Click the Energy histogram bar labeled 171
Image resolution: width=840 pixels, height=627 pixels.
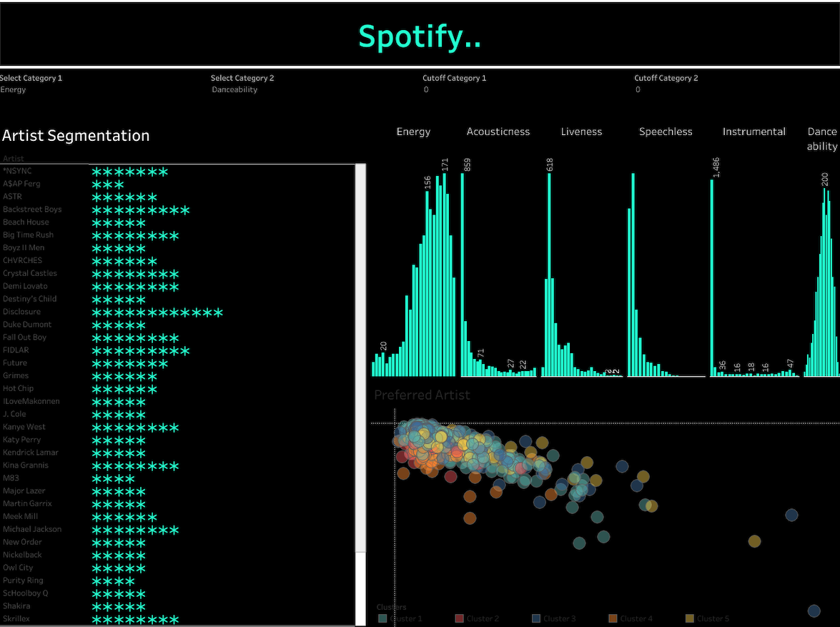(445, 279)
